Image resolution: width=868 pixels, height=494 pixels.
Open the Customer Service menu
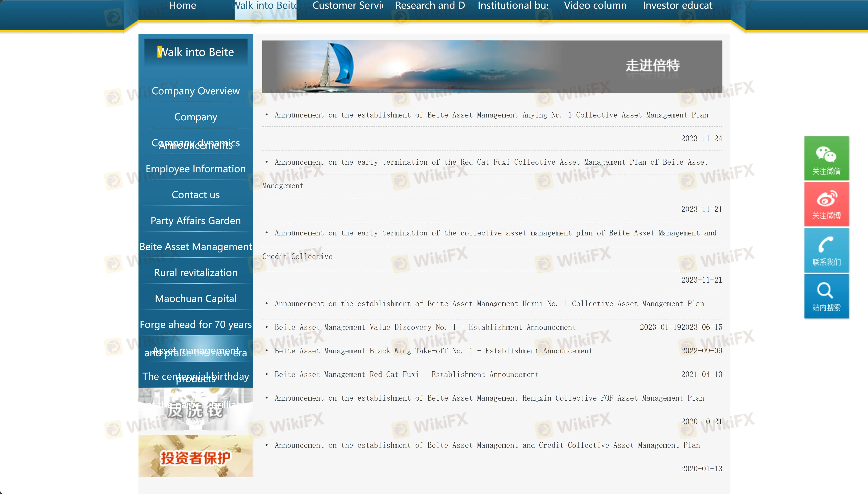click(x=347, y=5)
